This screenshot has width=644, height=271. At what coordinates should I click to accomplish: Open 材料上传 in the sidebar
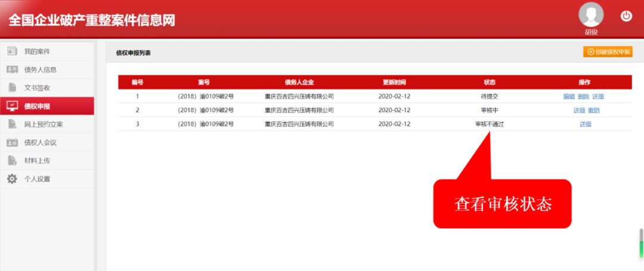pyautogui.click(x=47, y=161)
